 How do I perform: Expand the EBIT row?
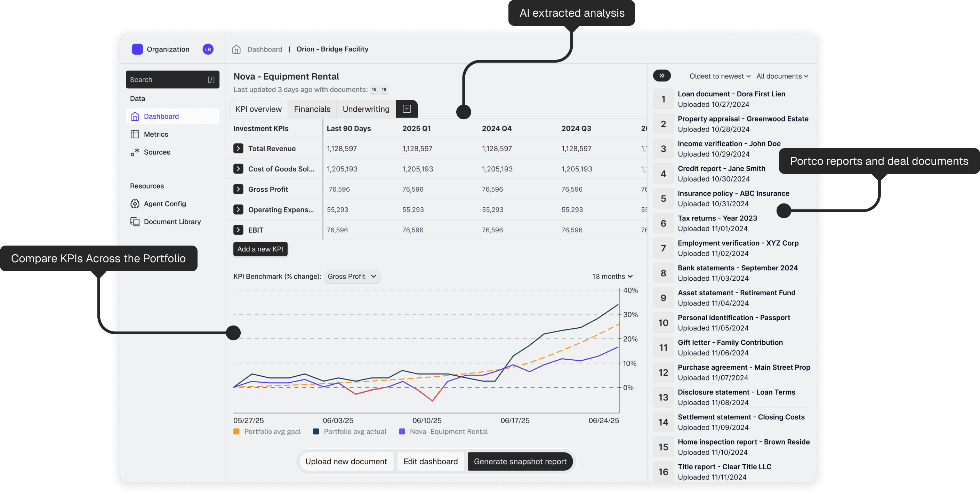click(x=238, y=230)
